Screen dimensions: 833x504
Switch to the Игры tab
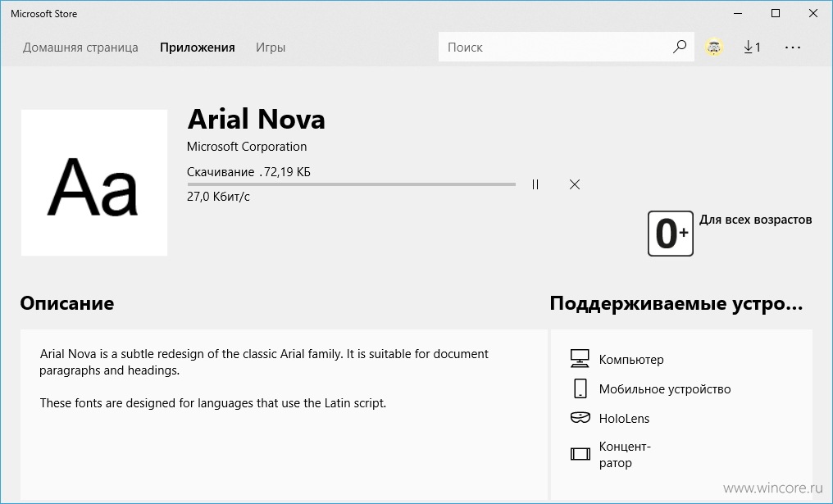pyautogui.click(x=271, y=48)
